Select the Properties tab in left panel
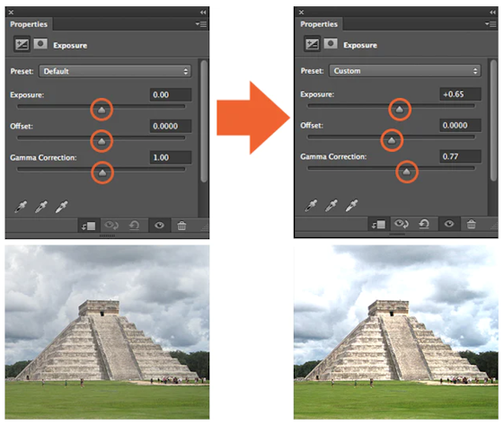This screenshot has height=425, width=504. pyautogui.click(x=29, y=24)
